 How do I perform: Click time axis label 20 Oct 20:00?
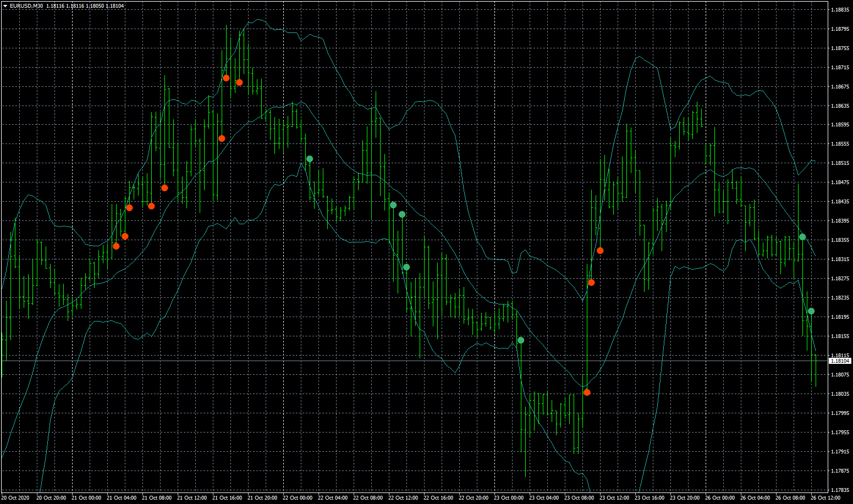(51, 498)
